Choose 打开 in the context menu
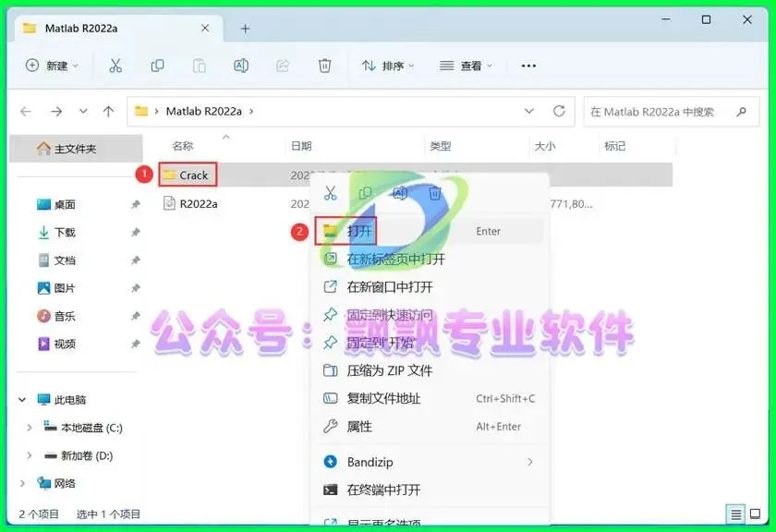 [429, 231]
